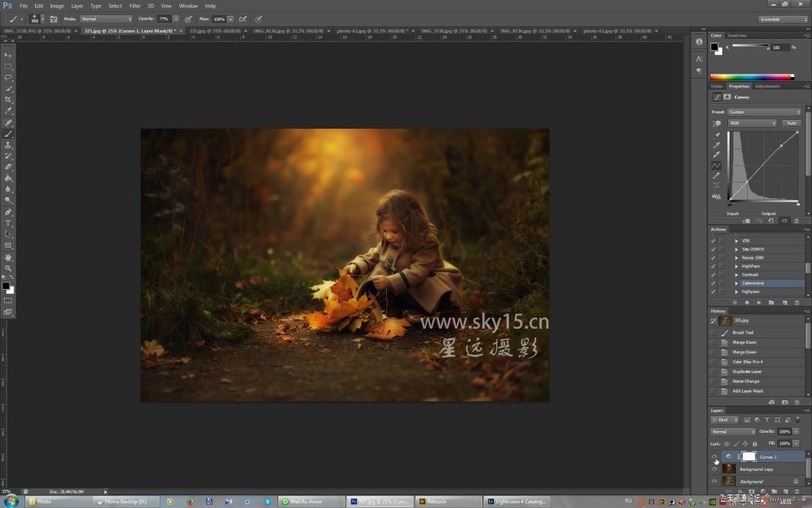The height and width of the screenshot is (508, 812).
Task: Expand the Resize 1500 action
Action: (x=737, y=258)
